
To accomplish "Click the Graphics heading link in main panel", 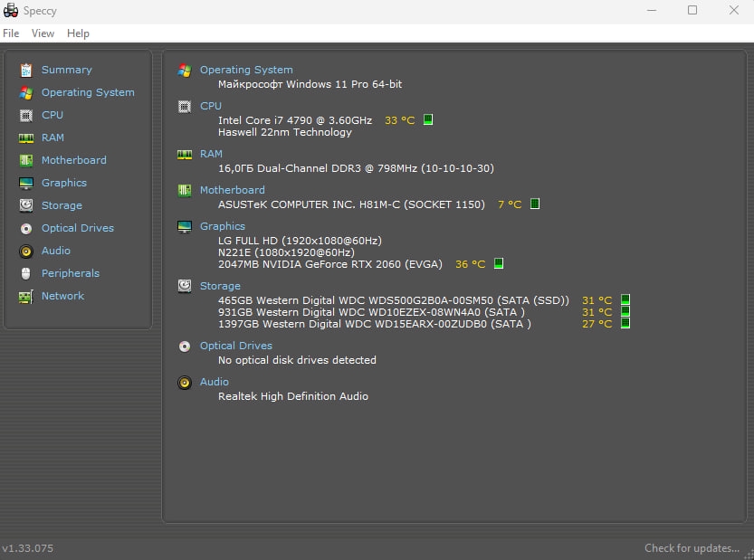I will (x=222, y=226).
